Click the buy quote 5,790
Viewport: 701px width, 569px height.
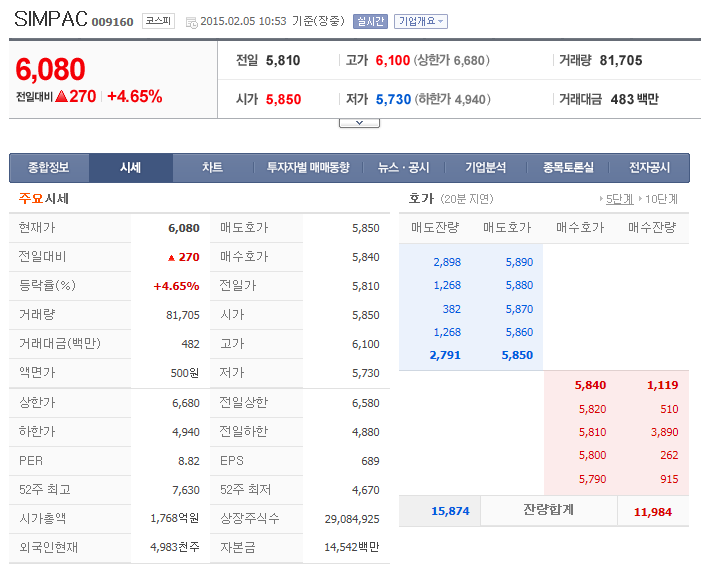(593, 479)
